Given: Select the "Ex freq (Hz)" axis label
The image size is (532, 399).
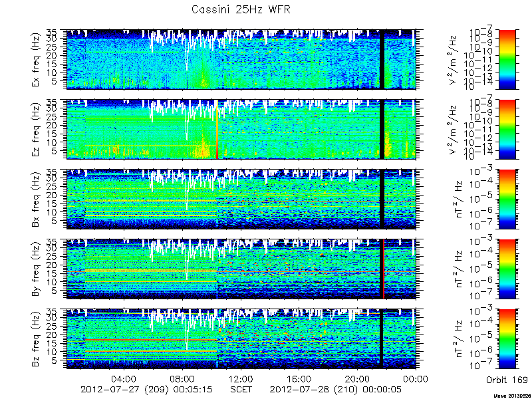Looking at the screenshot, I should pyautogui.click(x=36, y=59).
